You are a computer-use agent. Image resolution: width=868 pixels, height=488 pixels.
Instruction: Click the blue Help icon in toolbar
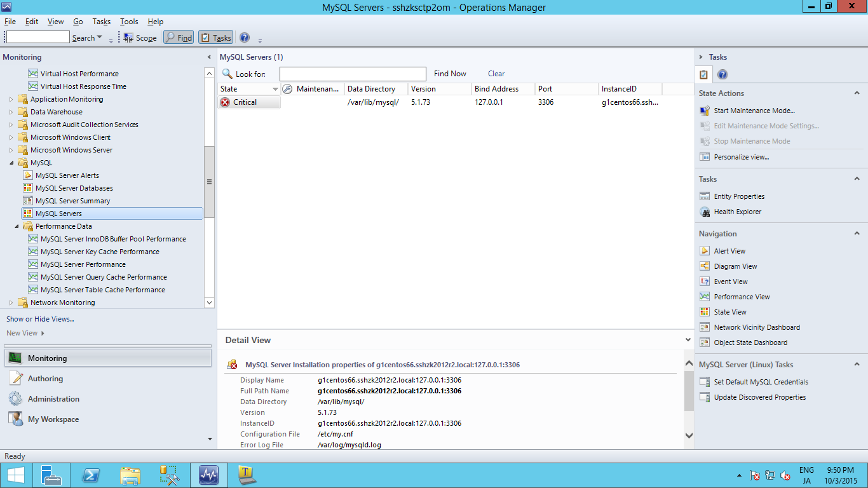pos(245,37)
